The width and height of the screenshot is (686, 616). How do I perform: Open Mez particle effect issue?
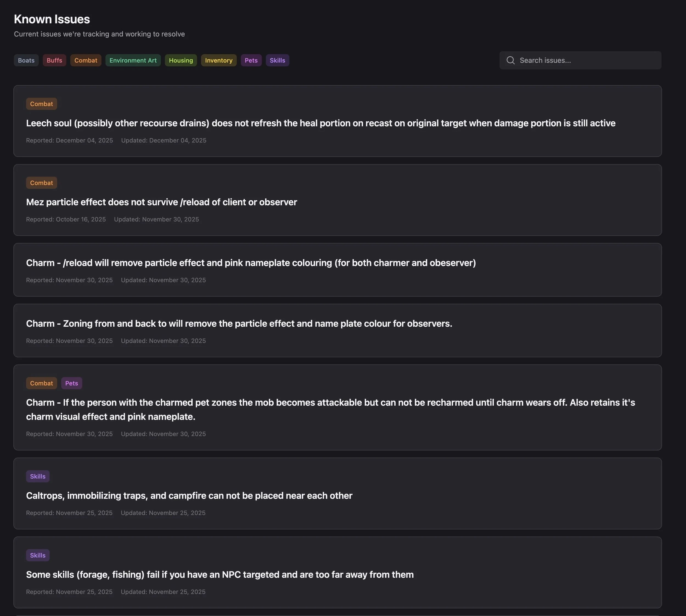click(x=338, y=200)
